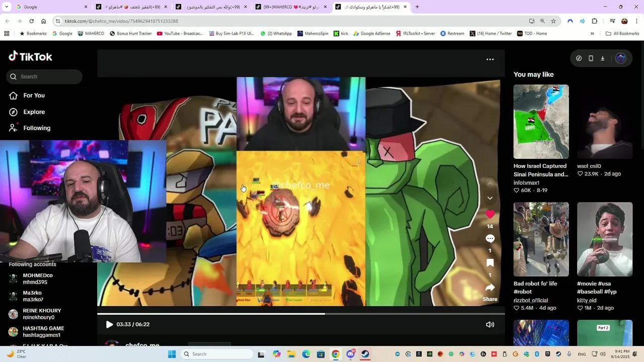The image size is (644, 362).
Task: Open the wael_esil0 recommended video
Action: coord(605,122)
